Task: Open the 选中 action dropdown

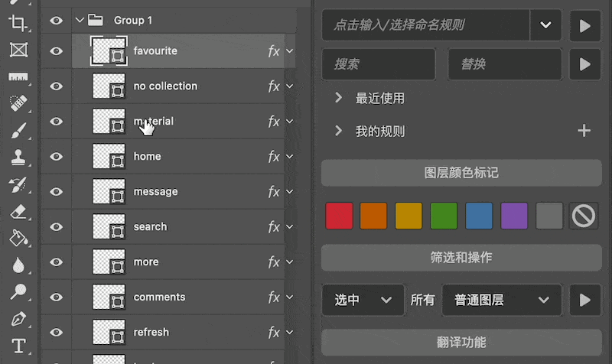Action: [363, 300]
